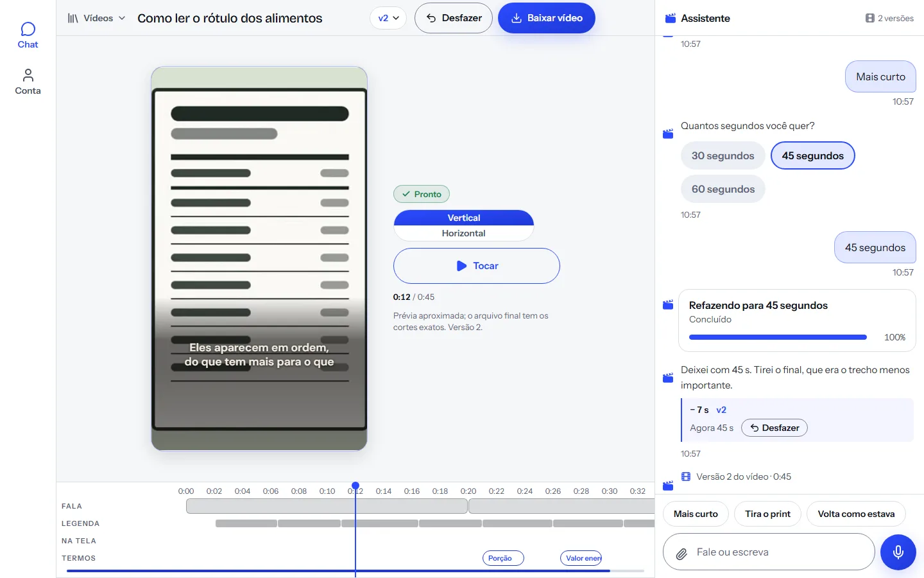924x578 pixels.
Task: Click the first FALA speech clip
Action: point(327,506)
